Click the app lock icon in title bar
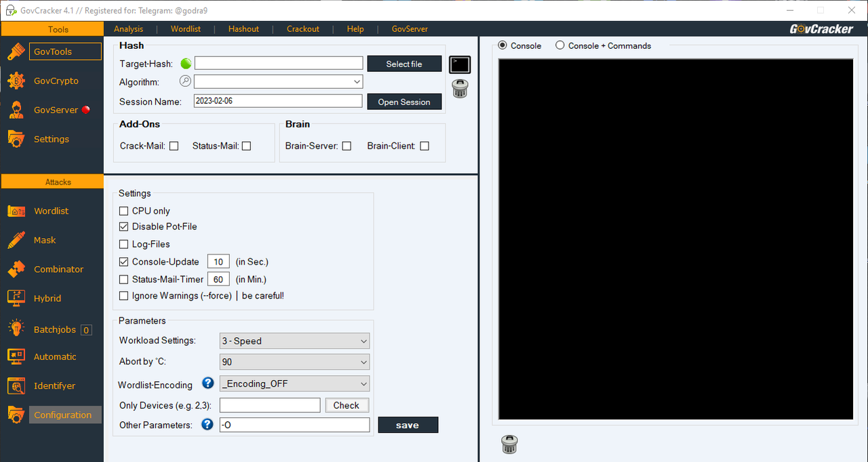The height and width of the screenshot is (462, 868). pos(9,10)
